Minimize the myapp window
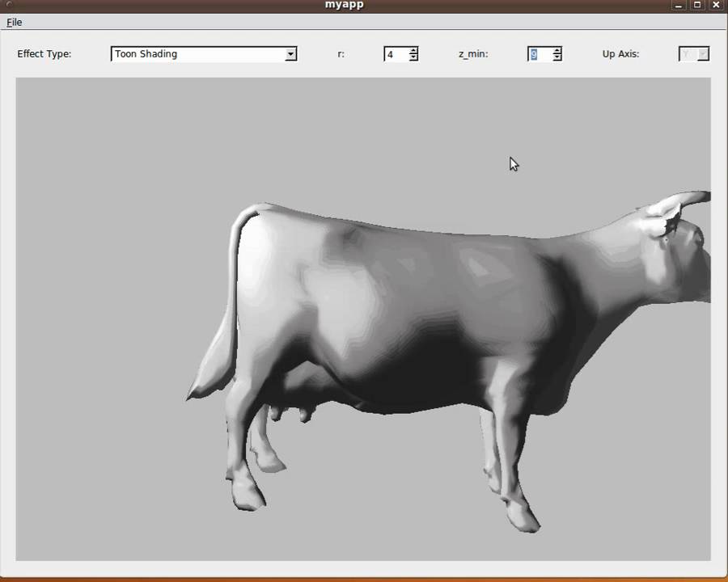The height and width of the screenshot is (582, 728). pos(679,5)
